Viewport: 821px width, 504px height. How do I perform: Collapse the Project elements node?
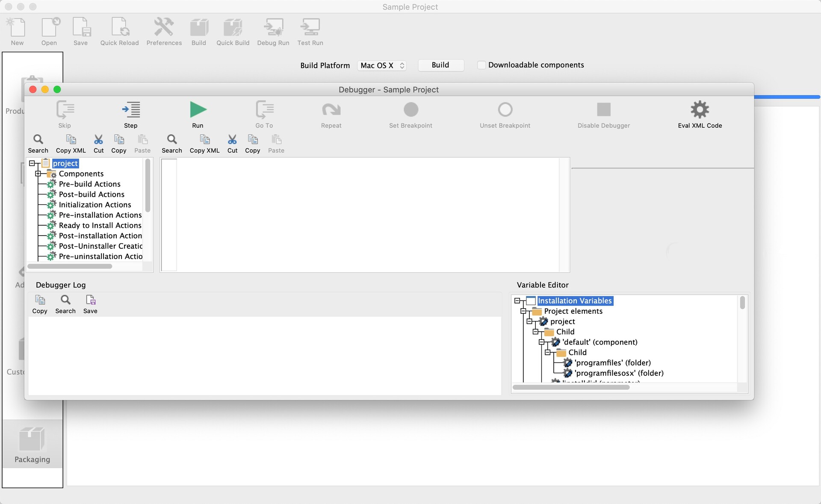523,311
